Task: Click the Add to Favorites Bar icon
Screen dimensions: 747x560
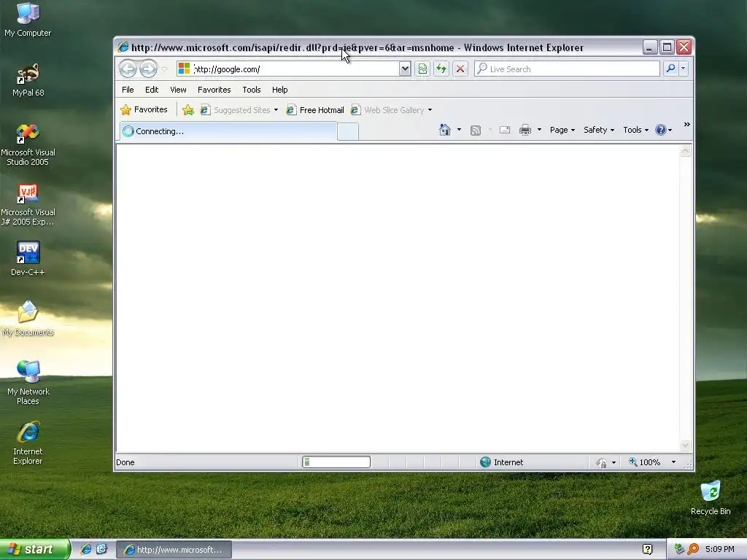Action: [x=188, y=110]
